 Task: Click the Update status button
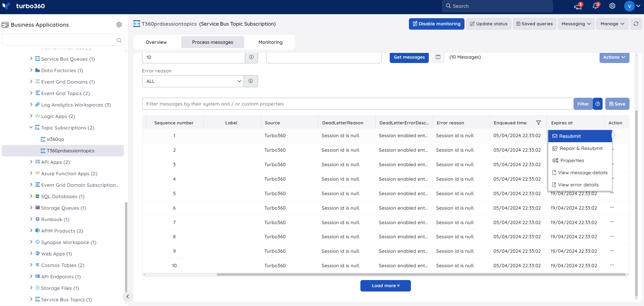pos(488,24)
